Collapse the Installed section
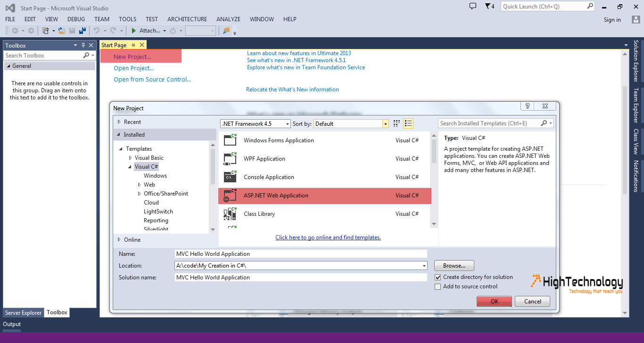Image resolution: width=644 pixels, height=343 pixels. tap(119, 135)
